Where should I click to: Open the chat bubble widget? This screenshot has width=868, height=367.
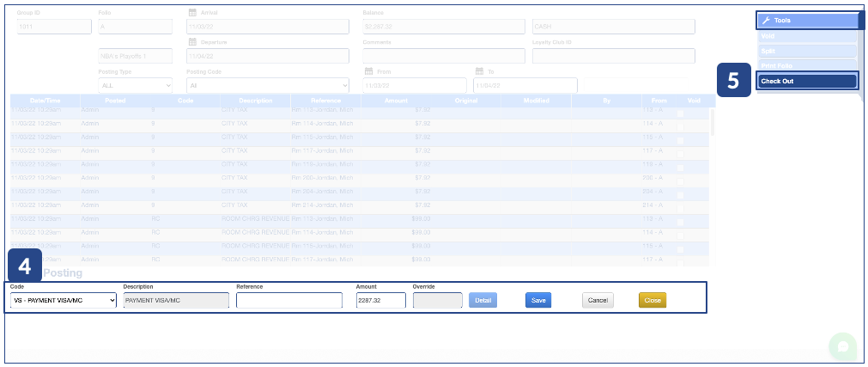point(843,346)
